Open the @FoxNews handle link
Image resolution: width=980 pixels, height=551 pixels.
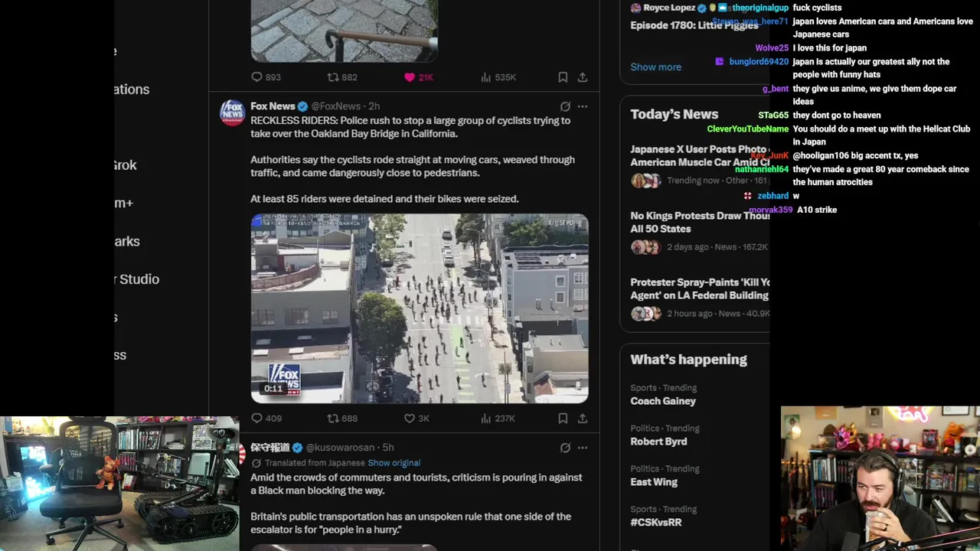point(335,106)
